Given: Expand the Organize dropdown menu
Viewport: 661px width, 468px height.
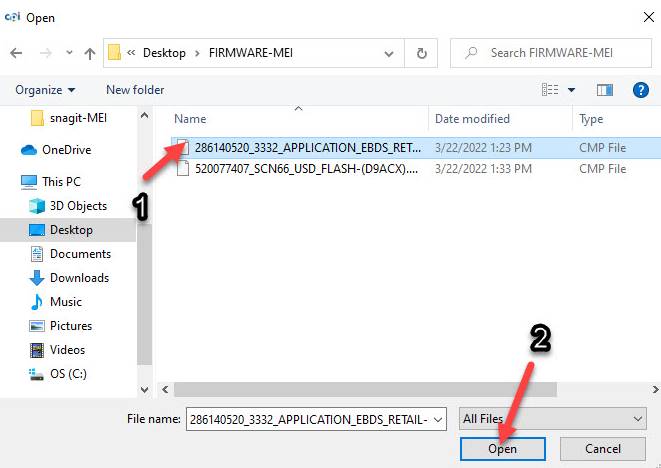Looking at the screenshot, I should 45,90.
